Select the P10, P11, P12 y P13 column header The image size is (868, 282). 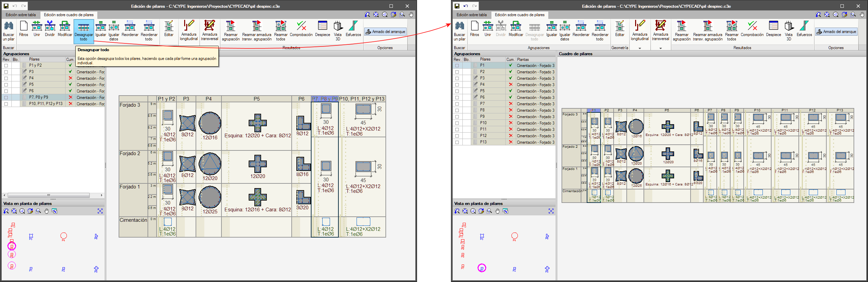pyautogui.click(x=362, y=99)
